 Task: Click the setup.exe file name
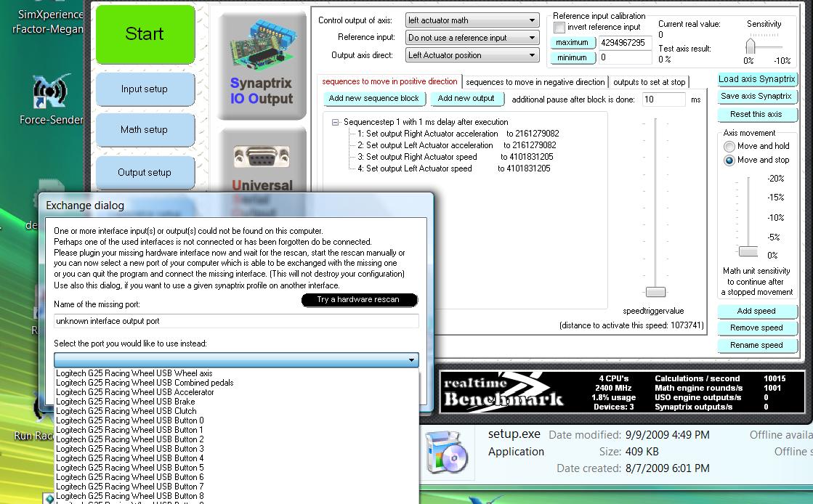(x=514, y=434)
